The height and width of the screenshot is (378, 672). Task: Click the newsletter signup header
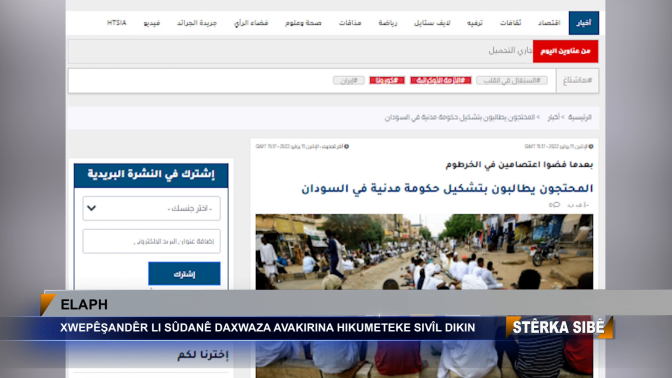(x=151, y=175)
